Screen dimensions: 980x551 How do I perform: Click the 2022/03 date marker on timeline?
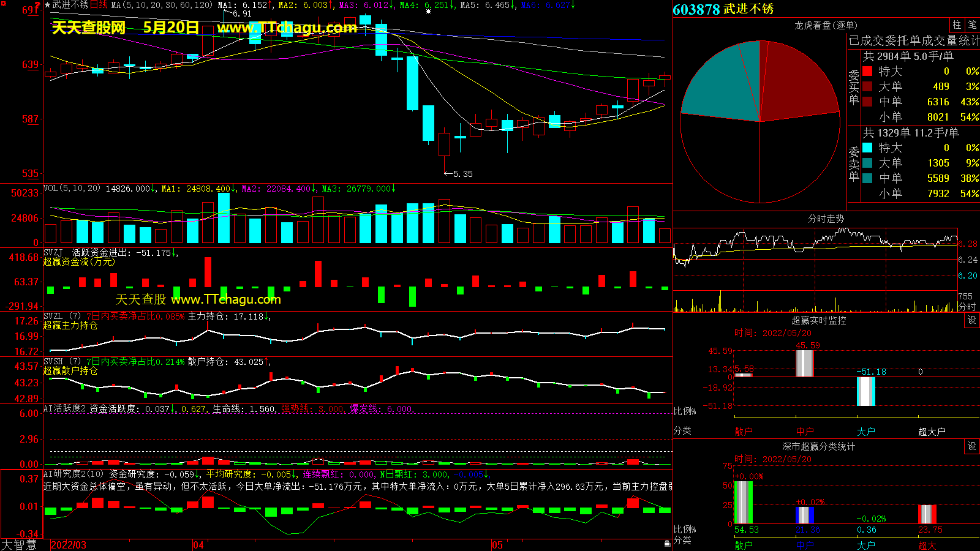pyautogui.click(x=69, y=545)
